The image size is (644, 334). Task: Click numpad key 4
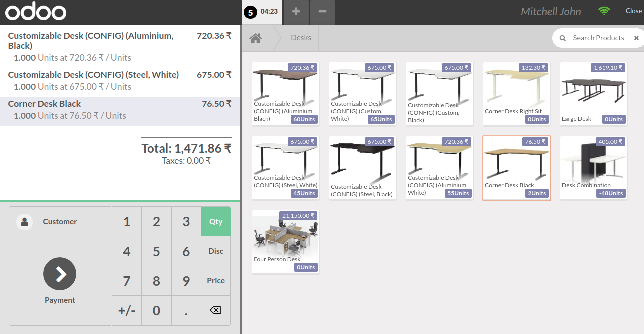click(x=127, y=251)
